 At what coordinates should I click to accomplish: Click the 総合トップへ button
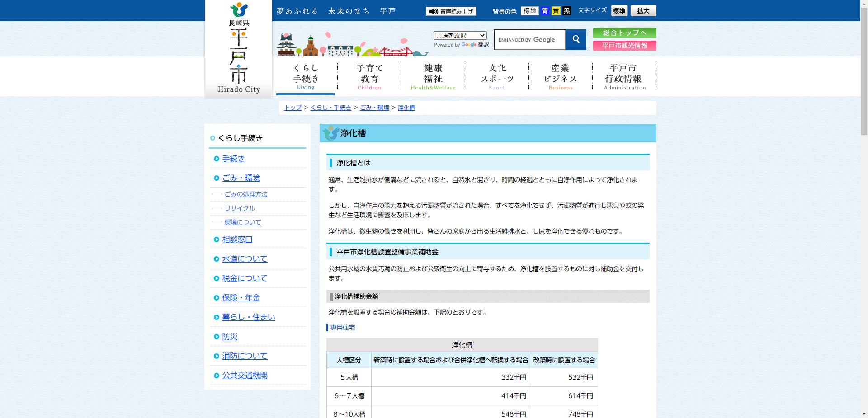tap(624, 33)
